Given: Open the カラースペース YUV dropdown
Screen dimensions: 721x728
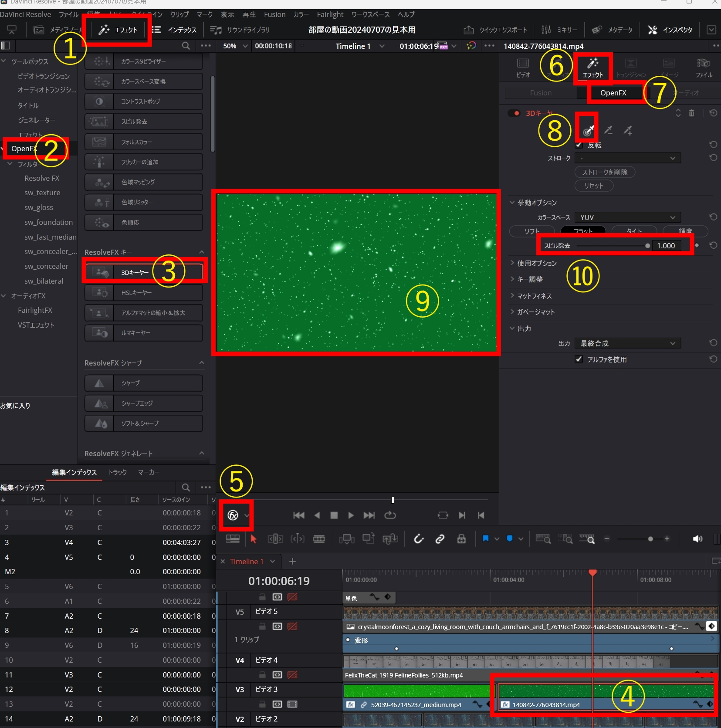Looking at the screenshot, I should pos(628,217).
